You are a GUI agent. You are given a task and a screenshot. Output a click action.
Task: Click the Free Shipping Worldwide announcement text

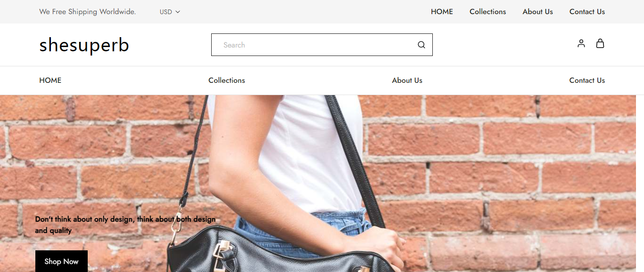click(88, 12)
